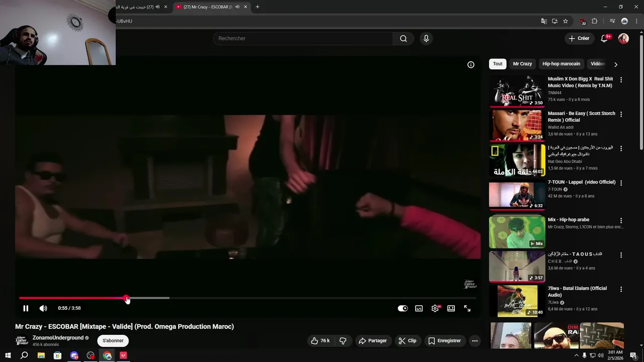
Task: Click the Enregistrer button
Action: pos(444,341)
